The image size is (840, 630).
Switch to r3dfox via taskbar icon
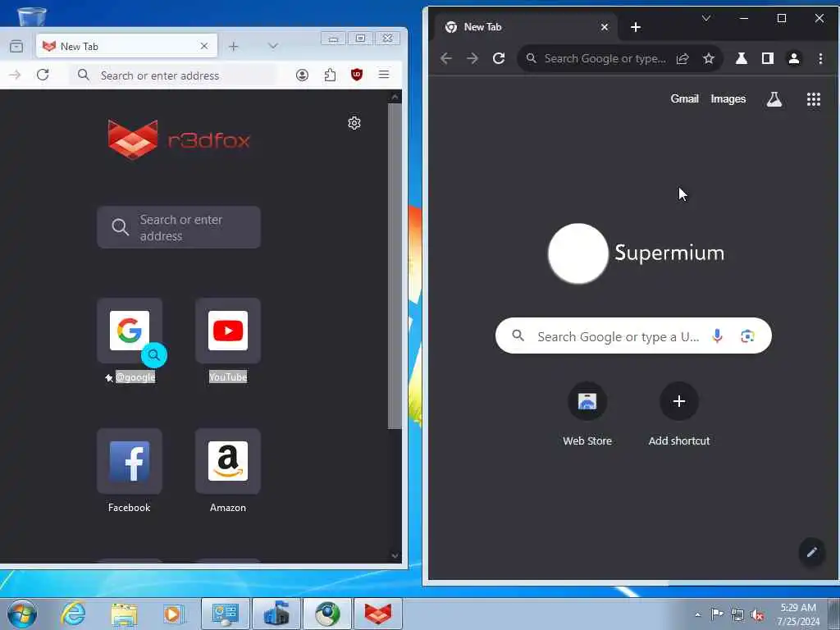[378, 614]
